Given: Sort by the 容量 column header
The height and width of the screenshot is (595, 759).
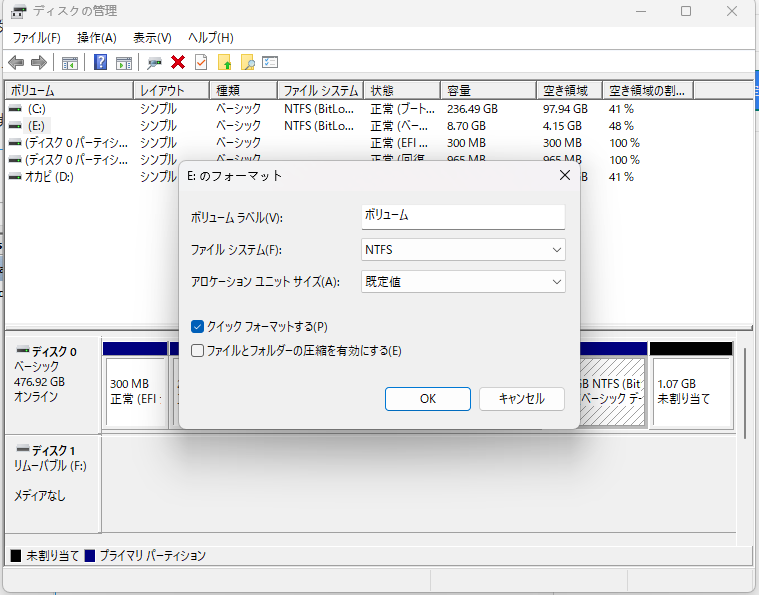Looking at the screenshot, I should (x=489, y=91).
